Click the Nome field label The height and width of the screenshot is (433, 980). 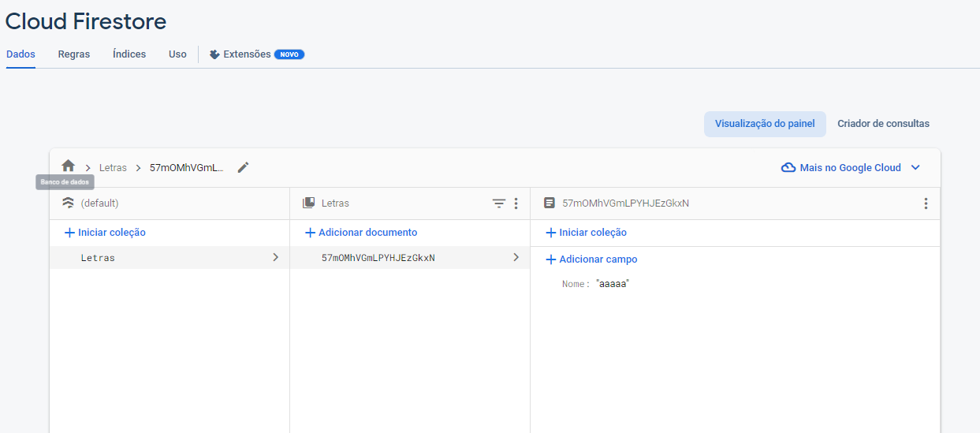[x=574, y=284]
